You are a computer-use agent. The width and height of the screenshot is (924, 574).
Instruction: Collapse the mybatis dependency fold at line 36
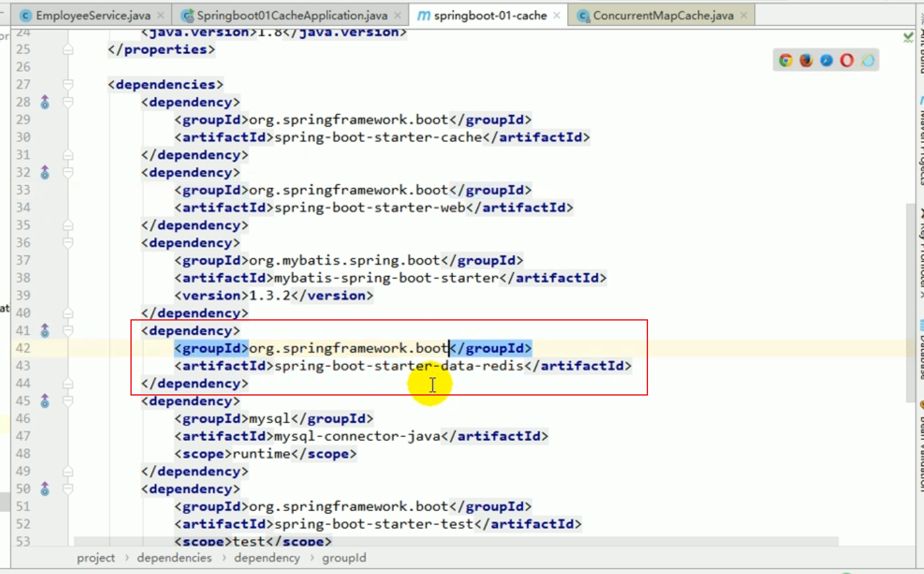click(68, 243)
